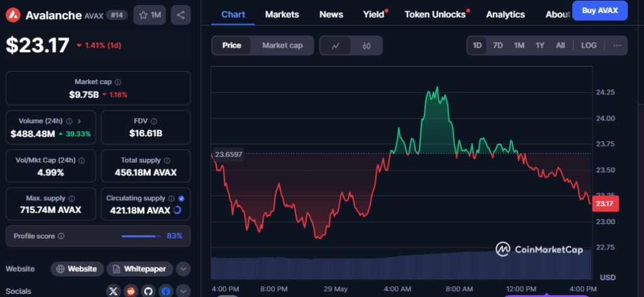Click the 715.74M AVAX max supply value
This screenshot has height=297, width=644.
[50, 210]
